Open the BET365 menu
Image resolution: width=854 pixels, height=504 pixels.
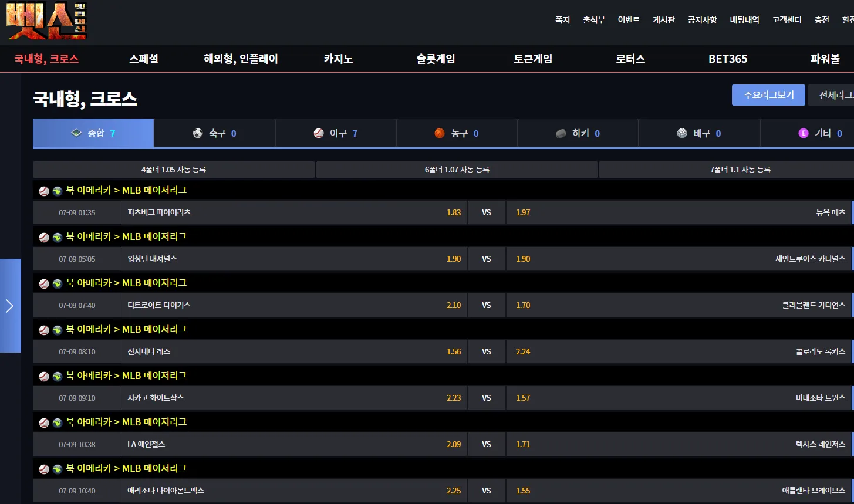pos(728,59)
